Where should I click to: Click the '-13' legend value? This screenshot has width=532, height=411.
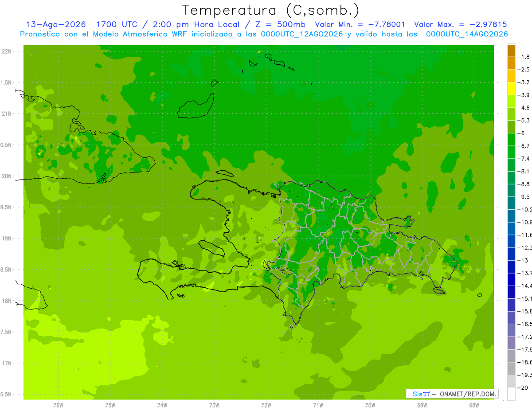[x=524, y=260]
